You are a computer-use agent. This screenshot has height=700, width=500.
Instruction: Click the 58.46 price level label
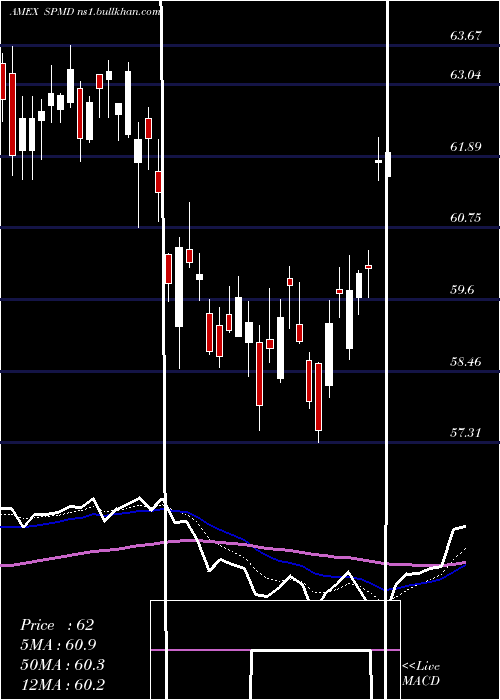[466, 361]
